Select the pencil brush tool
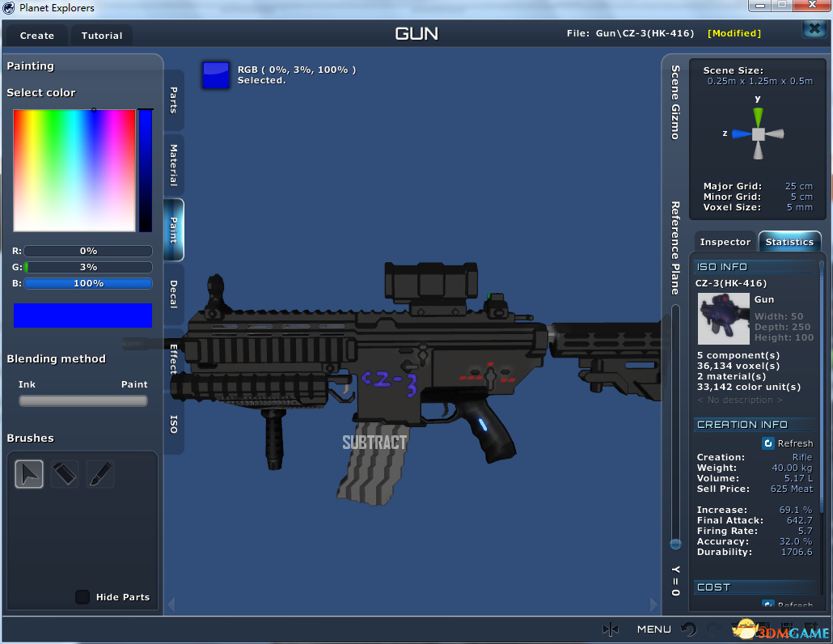The image size is (833, 644). 99,474
